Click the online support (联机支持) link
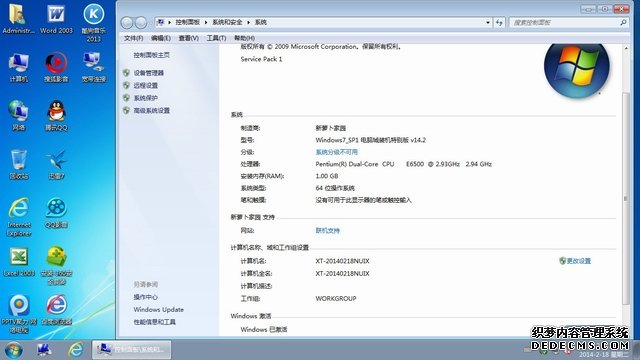Screen dimensions: 640x360 coord(327,231)
